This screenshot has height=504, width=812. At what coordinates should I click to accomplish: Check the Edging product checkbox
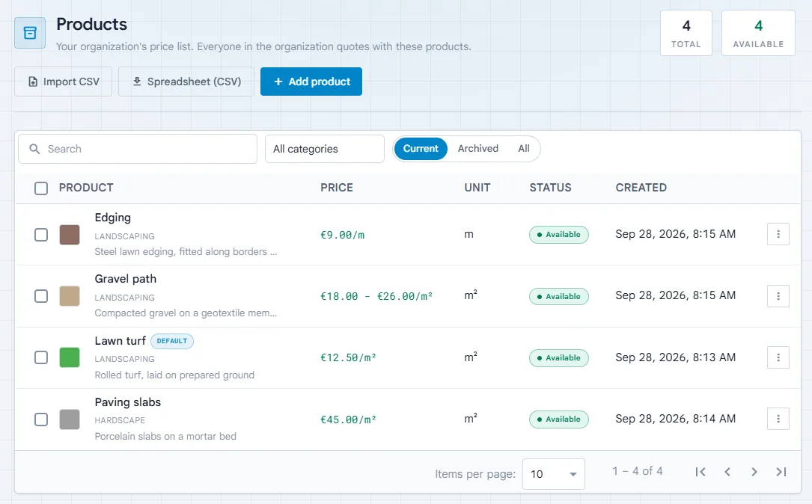tap(41, 235)
